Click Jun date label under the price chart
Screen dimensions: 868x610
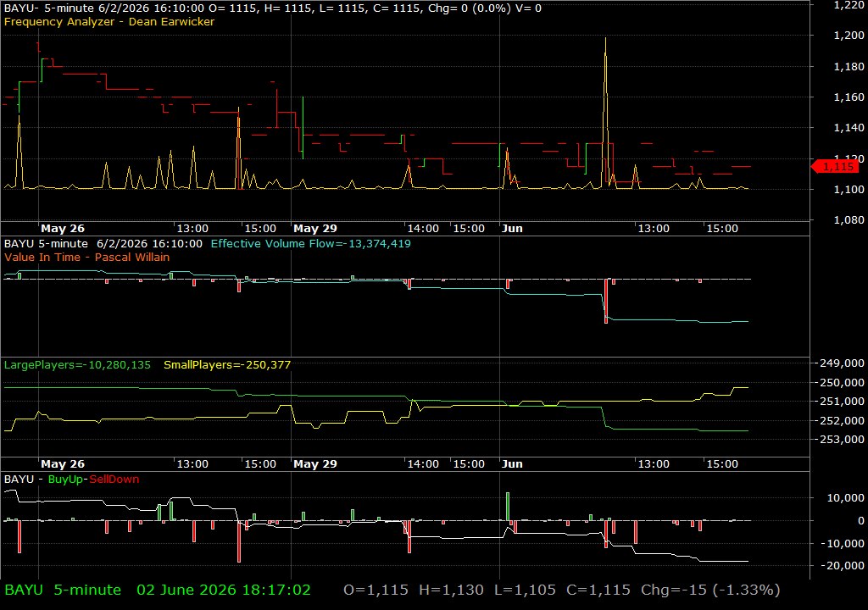pyautogui.click(x=512, y=228)
